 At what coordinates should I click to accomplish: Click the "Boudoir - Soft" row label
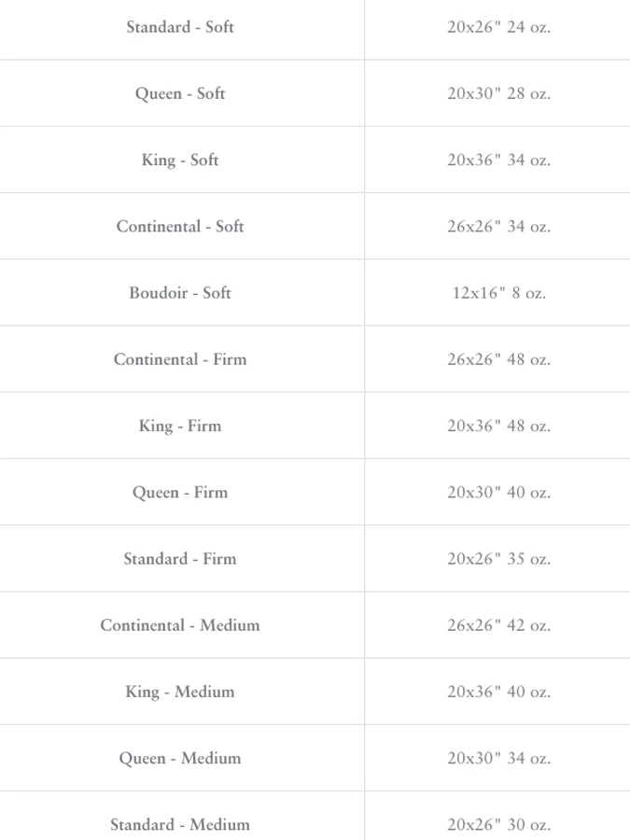coord(180,292)
